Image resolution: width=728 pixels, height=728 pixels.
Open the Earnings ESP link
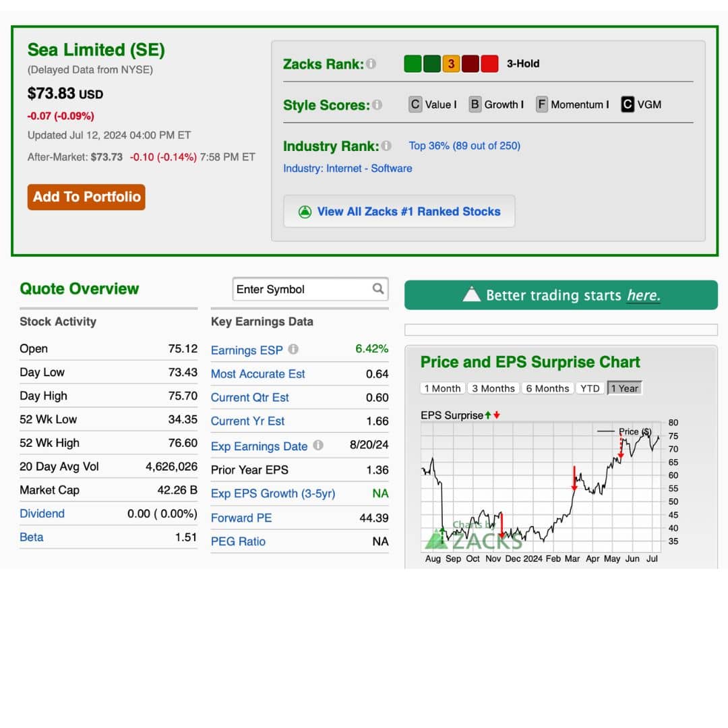click(x=247, y=350)
